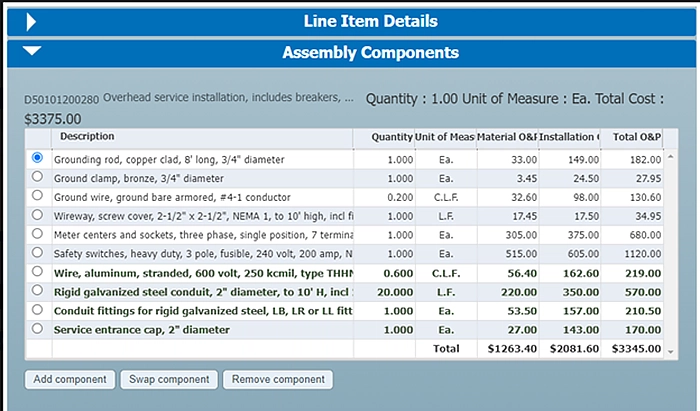Image resolution: width=700 pixels, height=411 pixels.
Task: Click the Swap component button
Action: click(x=169, y=379)
